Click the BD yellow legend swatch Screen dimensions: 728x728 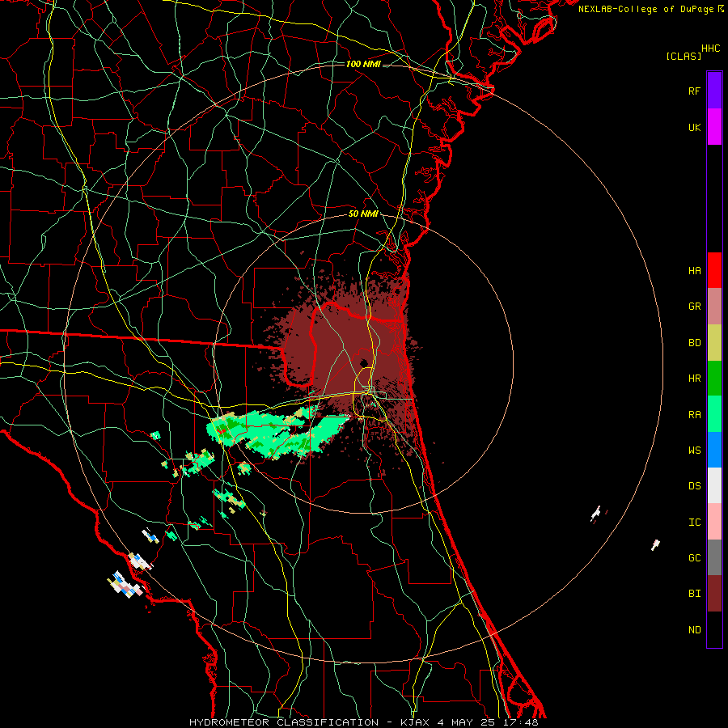coord(714,343)
